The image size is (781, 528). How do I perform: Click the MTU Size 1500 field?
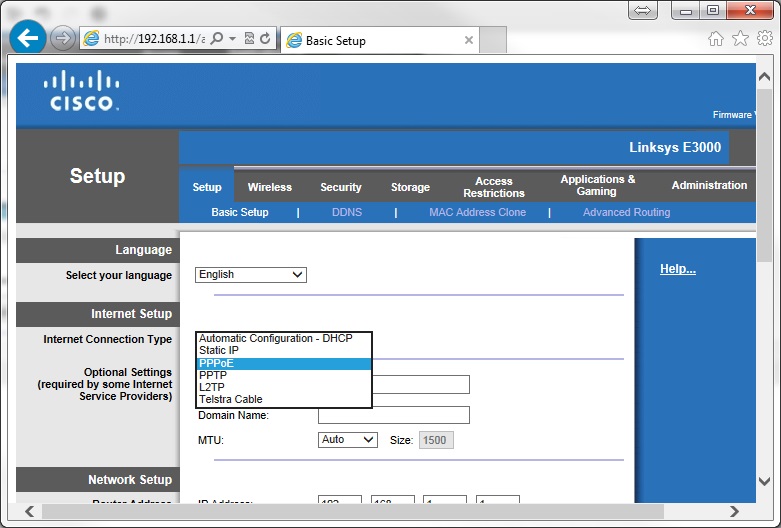(436, 440)
